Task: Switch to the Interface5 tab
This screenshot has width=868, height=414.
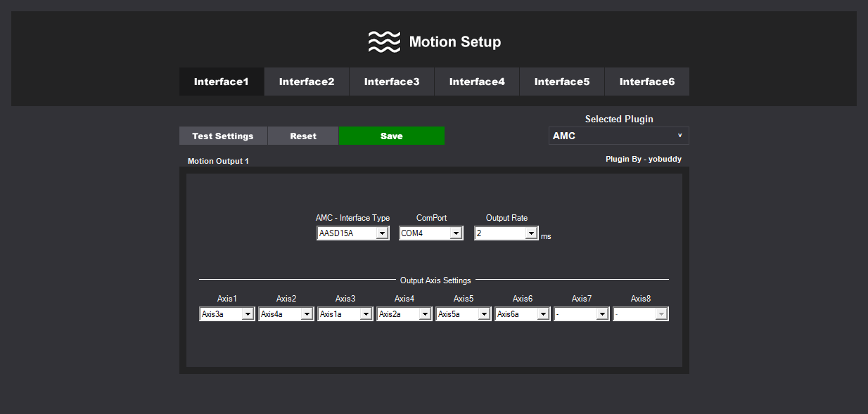Action: click(562, 82)
